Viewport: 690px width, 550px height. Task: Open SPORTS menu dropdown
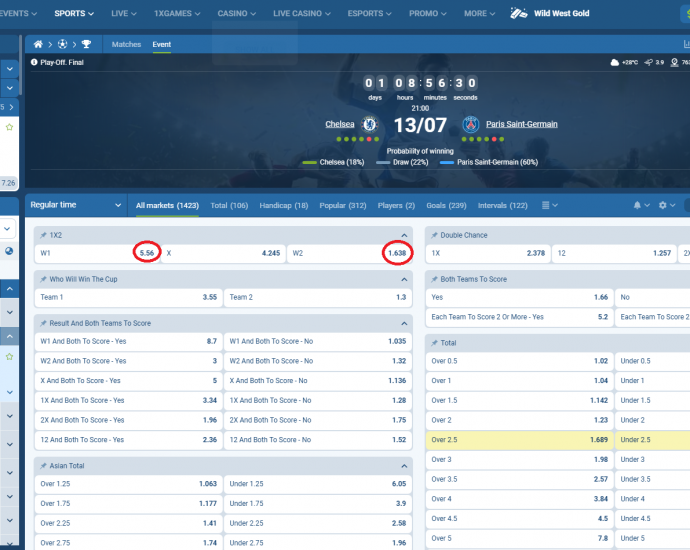pyautogui.click(x=74, y=14)
